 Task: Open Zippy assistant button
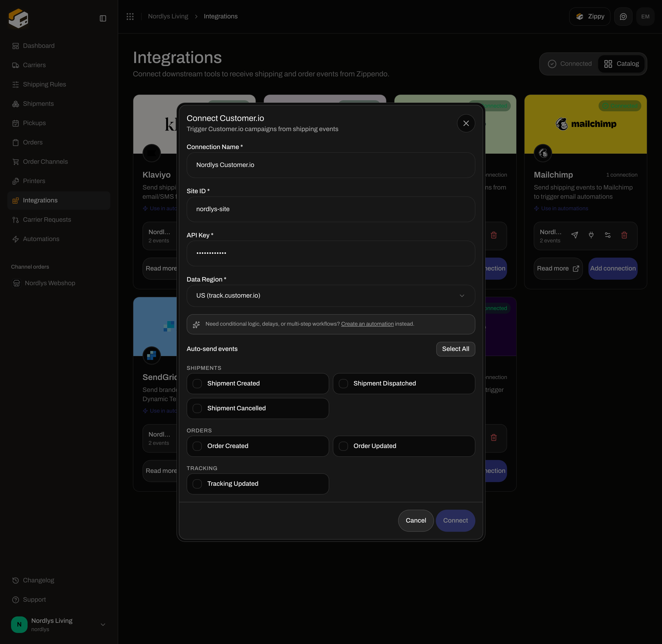coord(590,17)
